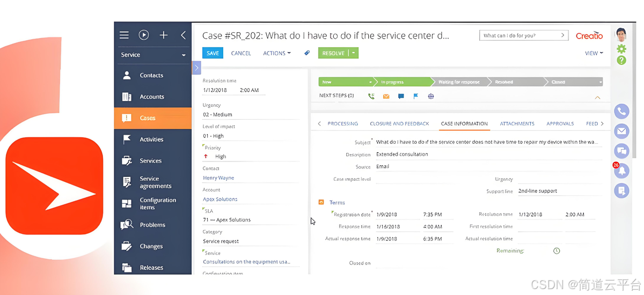Open the Activities section

pos(153,139)
